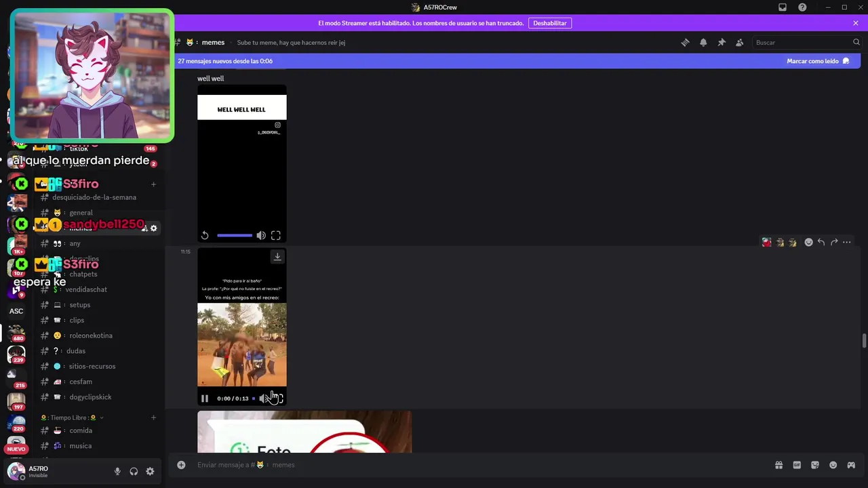
Task: Reply to message with left arrow icon
Action: [x=821, y=242]
